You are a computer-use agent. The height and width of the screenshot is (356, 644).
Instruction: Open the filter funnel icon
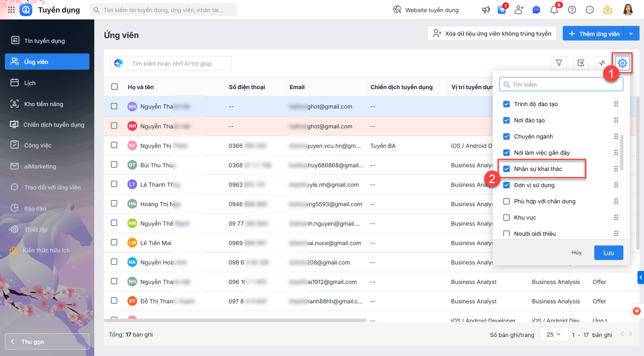pos(559,63)
